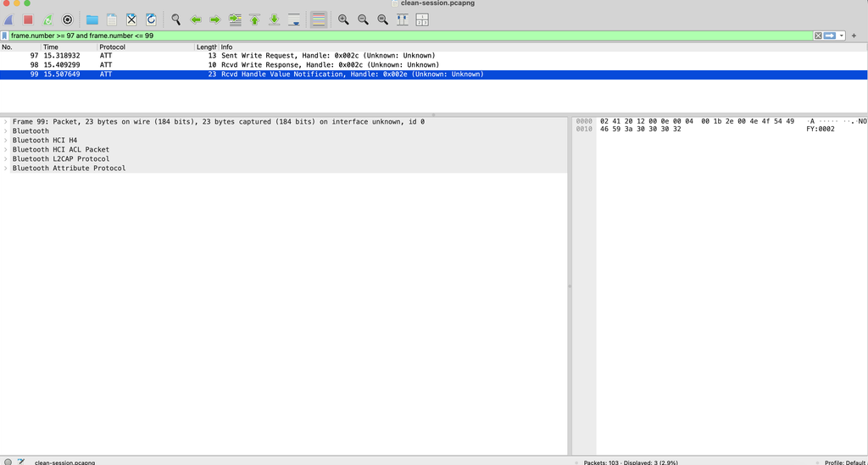The height and width of the screenshot is (465, 868).
Task: Save this capture file icon
Action: click(112, 20)
